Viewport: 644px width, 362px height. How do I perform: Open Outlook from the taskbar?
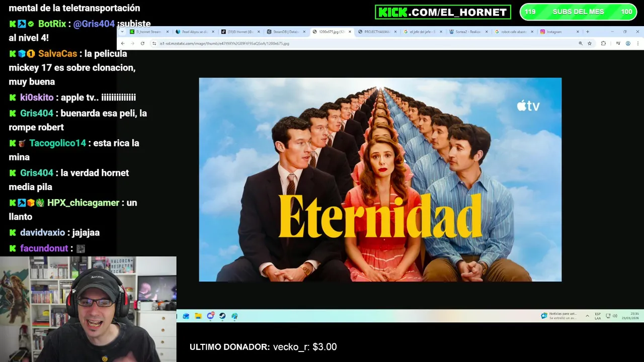tap(186, 316)
